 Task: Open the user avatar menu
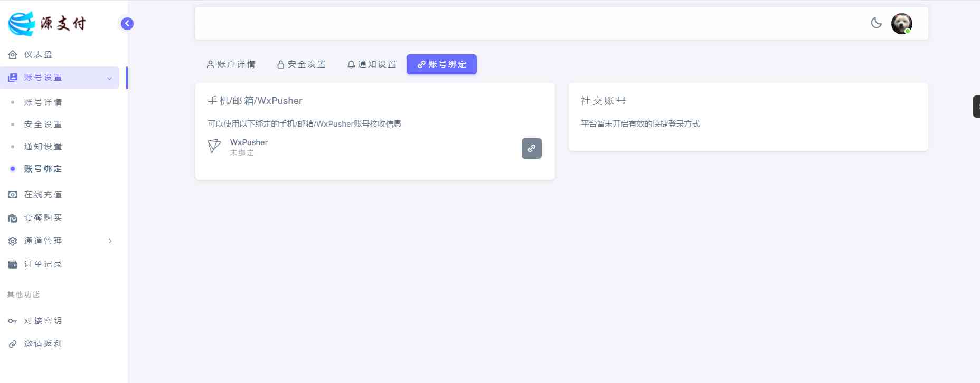(901, 24)
